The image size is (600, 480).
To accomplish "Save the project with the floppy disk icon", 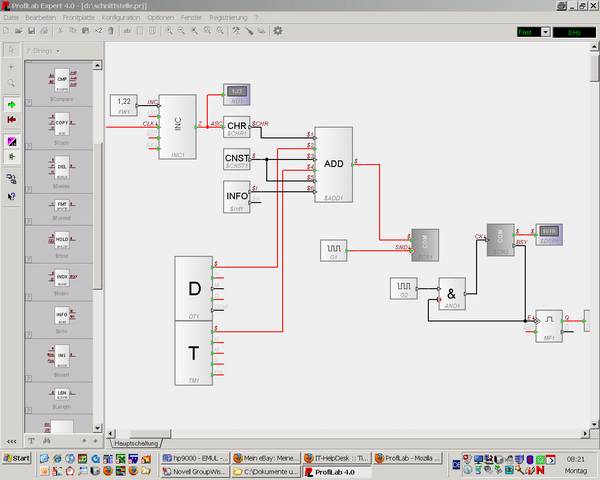I will [32, 31].
